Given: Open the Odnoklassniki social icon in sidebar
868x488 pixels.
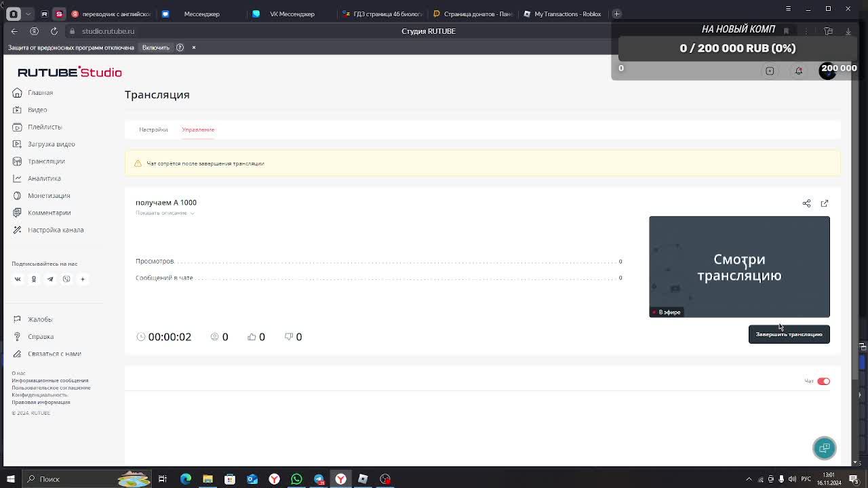Looking at the screenshot, I should 34,279.
